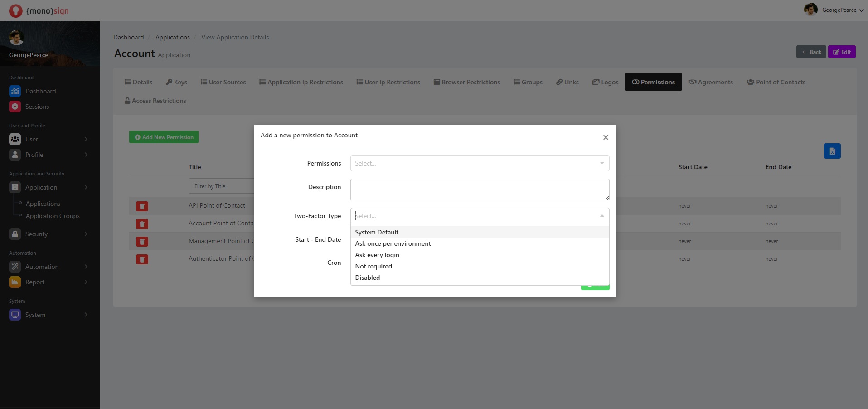The image size is (868, 409).
Task: Click the Applications breadcrumb link
Action: (x=172, y=37)
